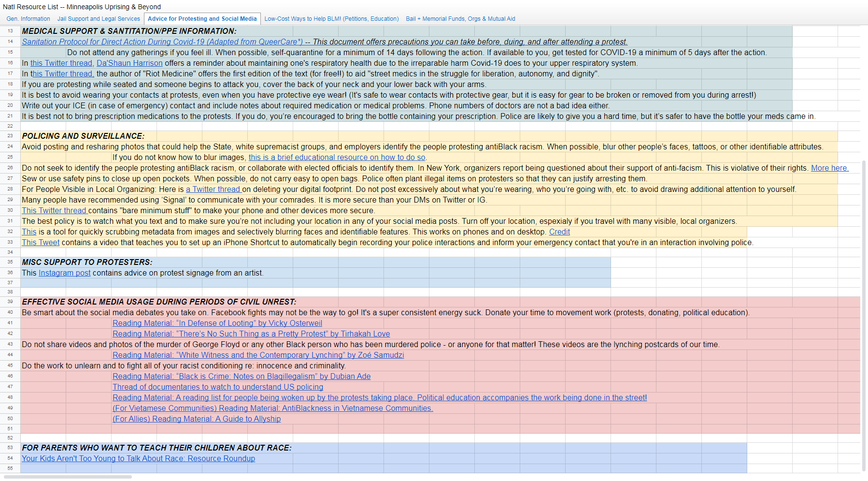This screenshot has height=481, width=868.
Task: Select the 'EFFECTIVE SOCIAL MEDIA USAGE' heading cell
Action: pos(159,302)
